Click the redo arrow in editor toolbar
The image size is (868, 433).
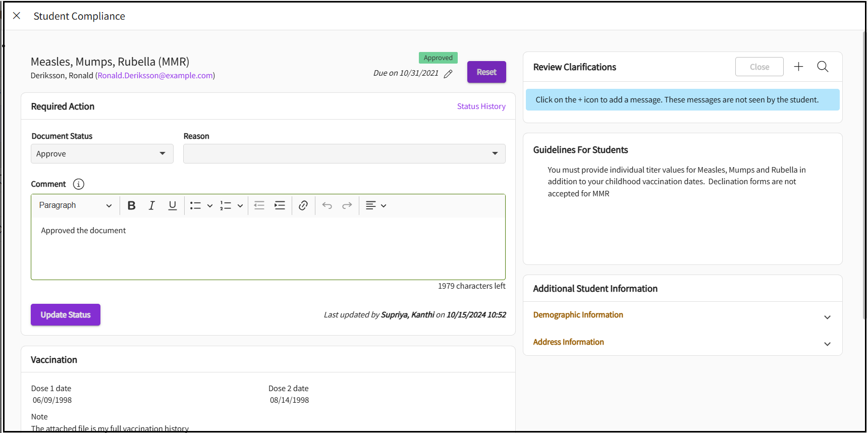tap(347, 205)
